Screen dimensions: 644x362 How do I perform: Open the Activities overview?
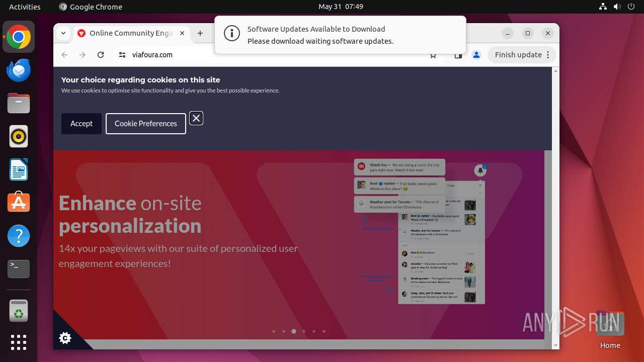[25, 7]
